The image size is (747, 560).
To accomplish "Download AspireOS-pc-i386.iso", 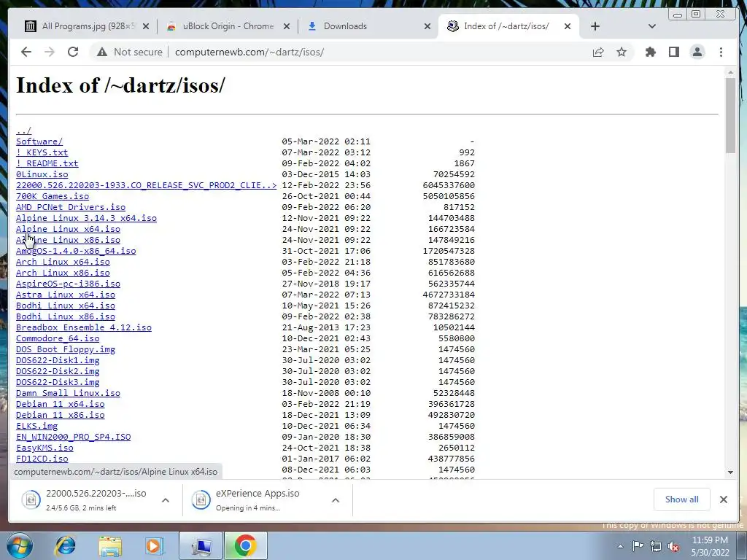I will 68,284.
